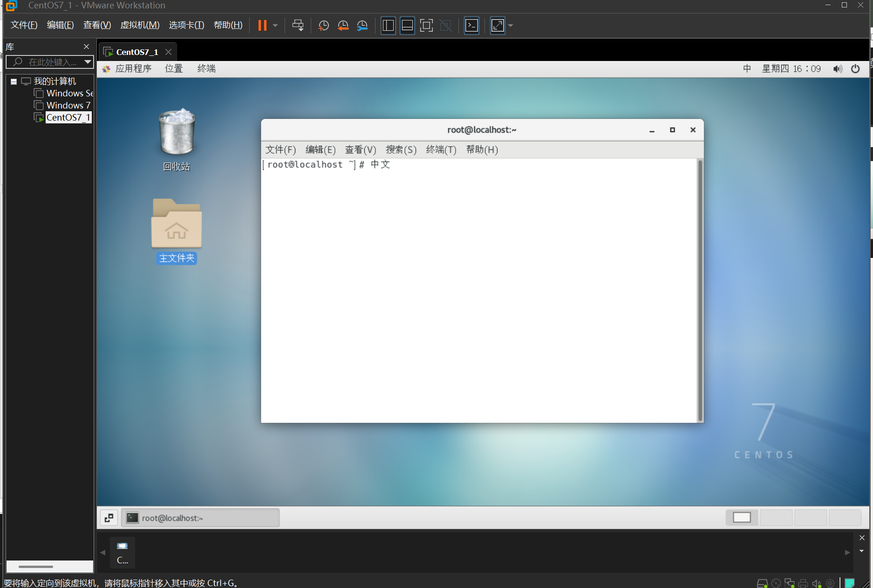The width and height of the screenshot is (873, 588).
Task: Click the CentOS power icon
Action: [855, 69]
